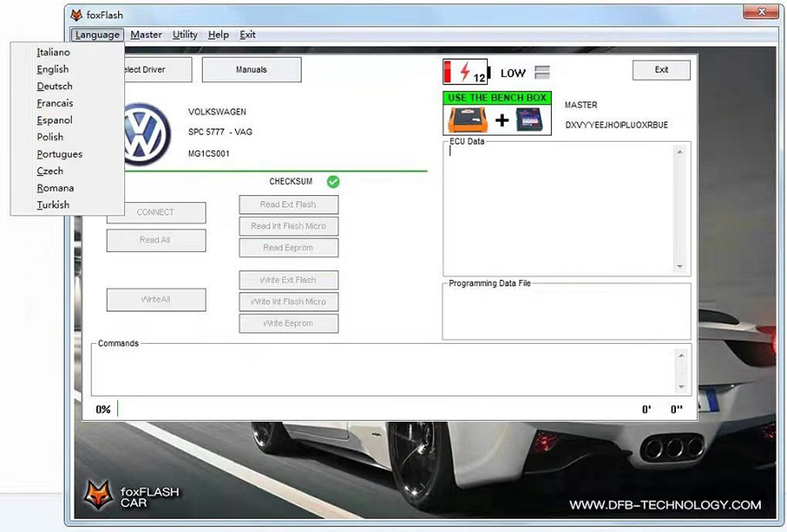787x532 pixels.
Task: Click the Exit button at top right
Action: click(661, 70)
